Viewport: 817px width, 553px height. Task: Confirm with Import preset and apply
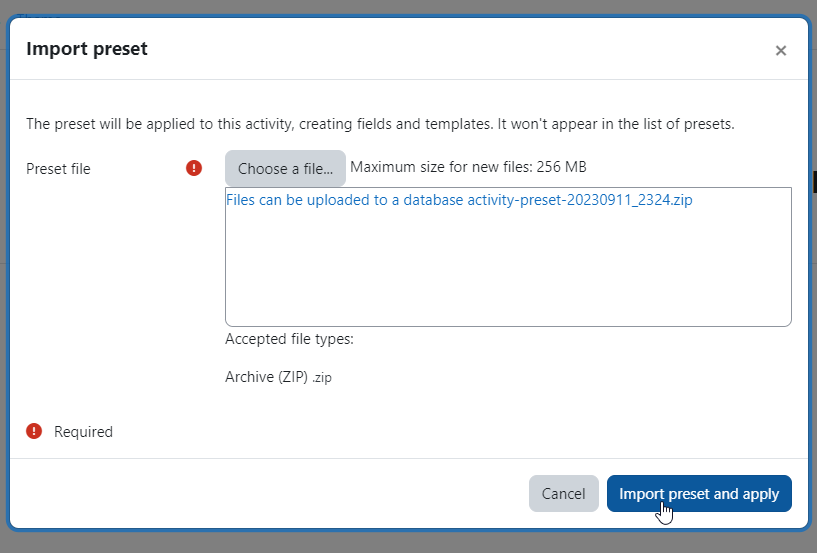(x=699, y=493)
